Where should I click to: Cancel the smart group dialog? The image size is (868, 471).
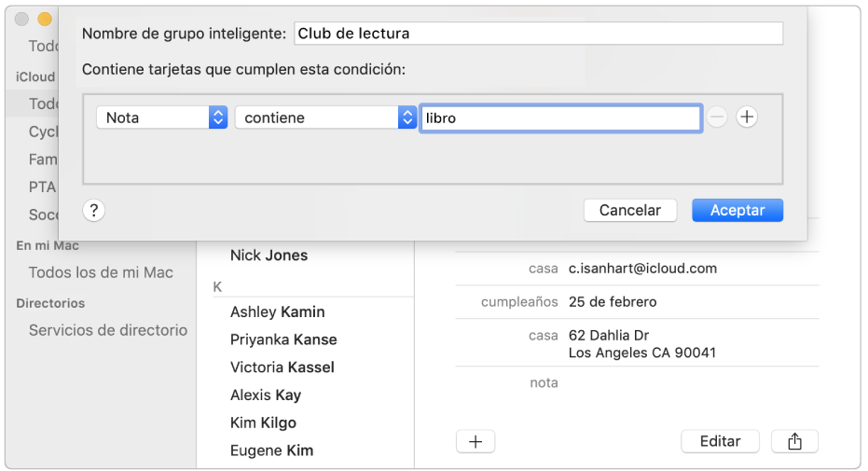click(630, 210)
